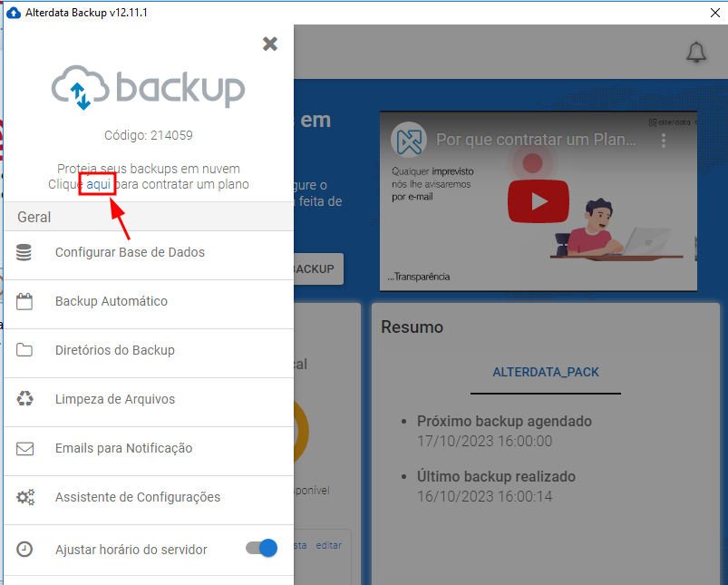Play the YouTube video about contracting a plan
This screenshot has height=585, width=728.
[x=539, y=201]
